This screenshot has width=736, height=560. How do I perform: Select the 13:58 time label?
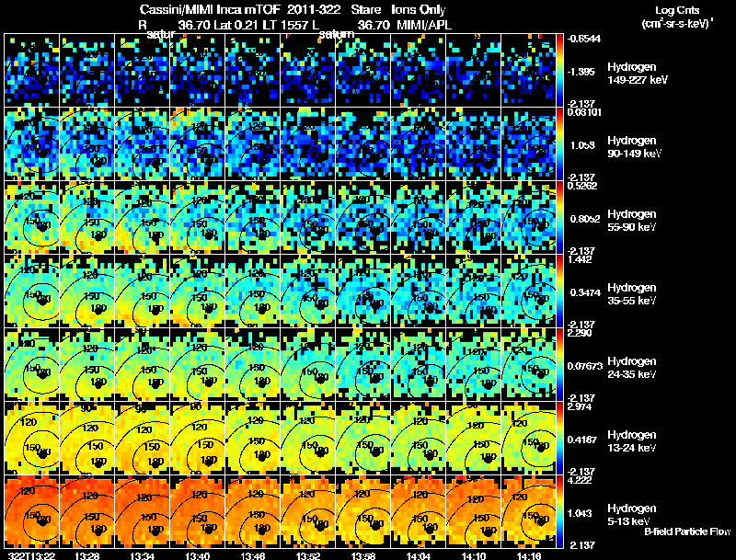[363, 555]
